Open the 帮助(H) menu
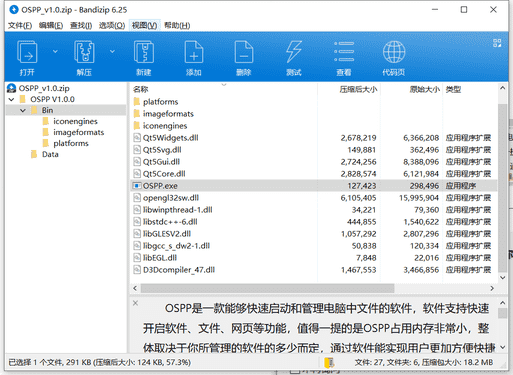 pyautogui.click(x=177, y=25)
